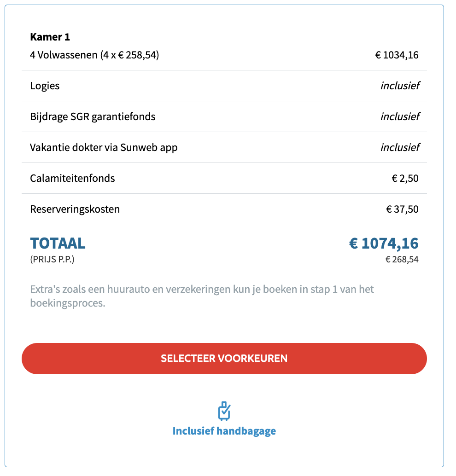The image size is (456, 476).
Task: Select Bijdrage SGR garantiefonds row
Action: [x=93, y=116]
